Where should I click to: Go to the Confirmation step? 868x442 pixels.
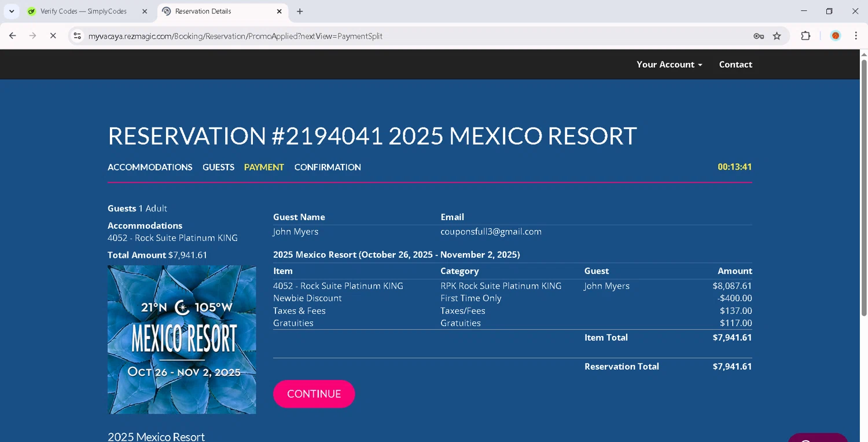click(x=328, y=167)
